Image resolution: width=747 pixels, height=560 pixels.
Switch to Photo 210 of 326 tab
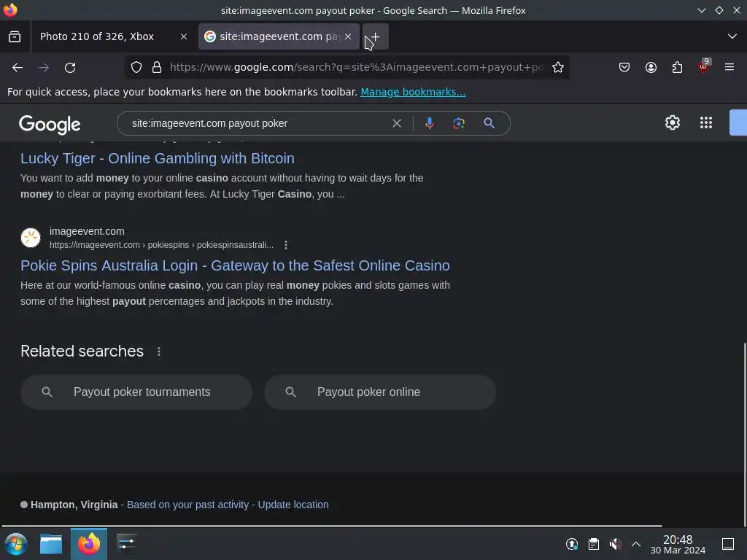pyautogui.click(x=112, y=36)
